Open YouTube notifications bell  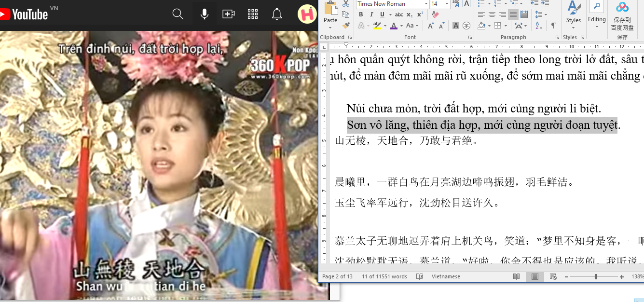click(277, 14)
